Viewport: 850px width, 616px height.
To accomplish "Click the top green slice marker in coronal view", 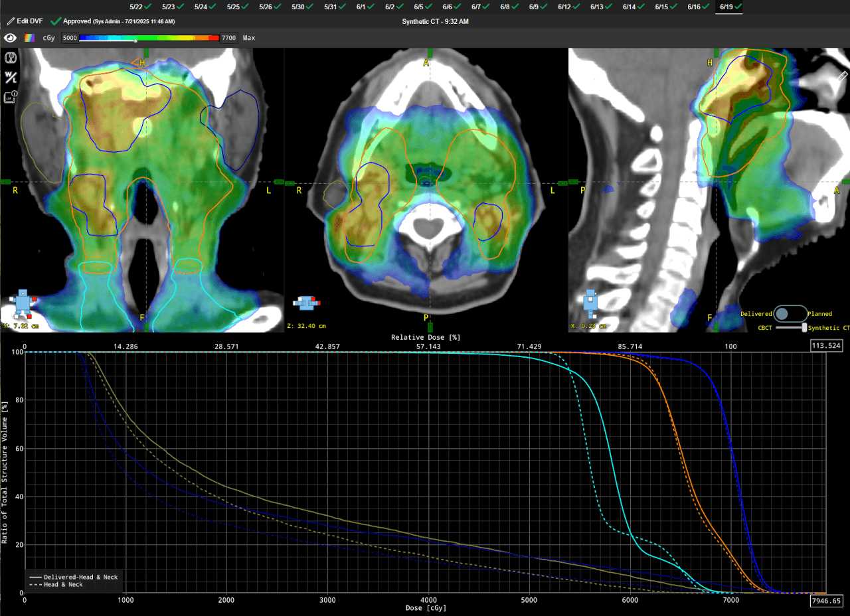I will pyautogui.click(x=145, y=52).
